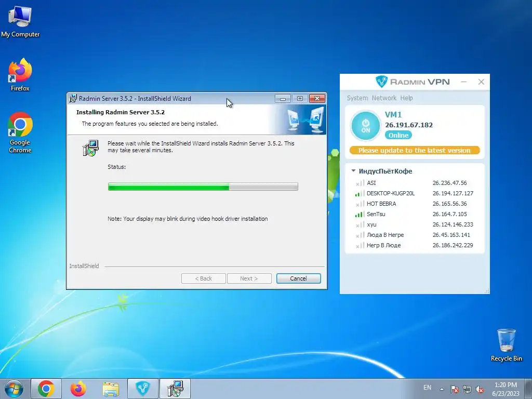The width and height of the screenshot is (532, 399).
Task: Open My Computer desktop icon
Action: [20, 21]
